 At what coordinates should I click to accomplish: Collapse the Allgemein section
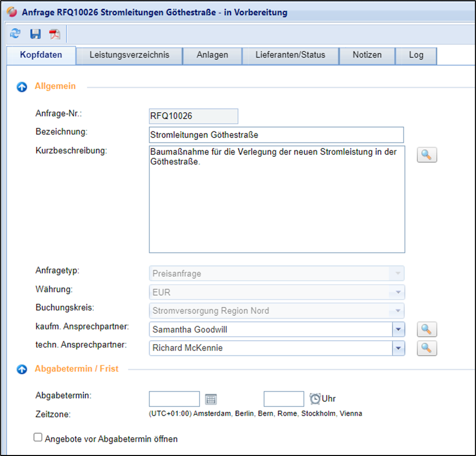[22, 87]
